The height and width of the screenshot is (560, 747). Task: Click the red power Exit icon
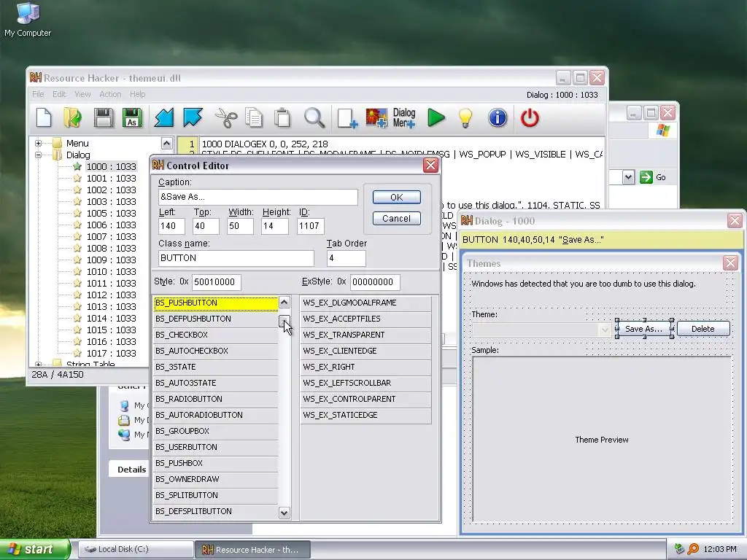530,117
